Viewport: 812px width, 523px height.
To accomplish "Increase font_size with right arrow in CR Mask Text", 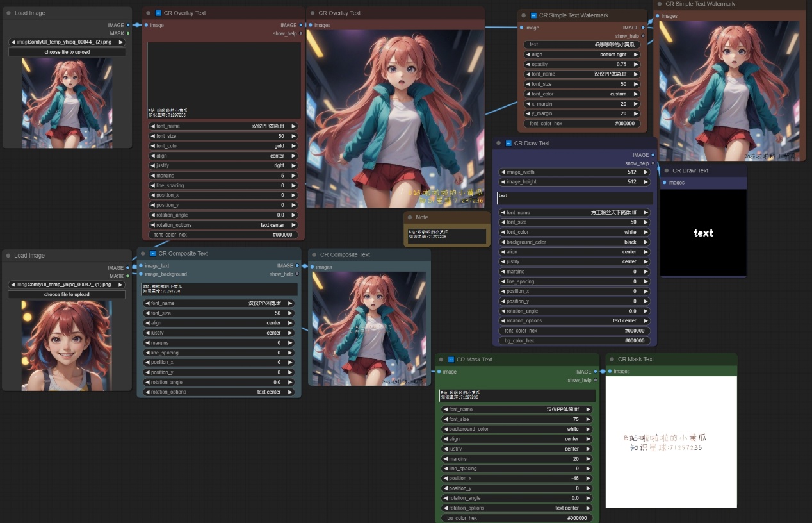I will click(x=588, y=419).
